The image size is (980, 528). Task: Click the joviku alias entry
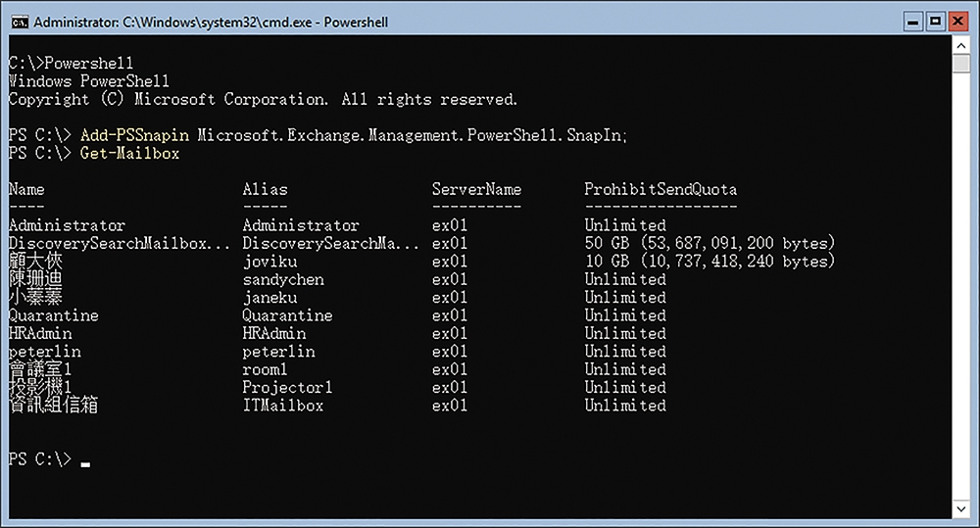click(x=270, y=262)
